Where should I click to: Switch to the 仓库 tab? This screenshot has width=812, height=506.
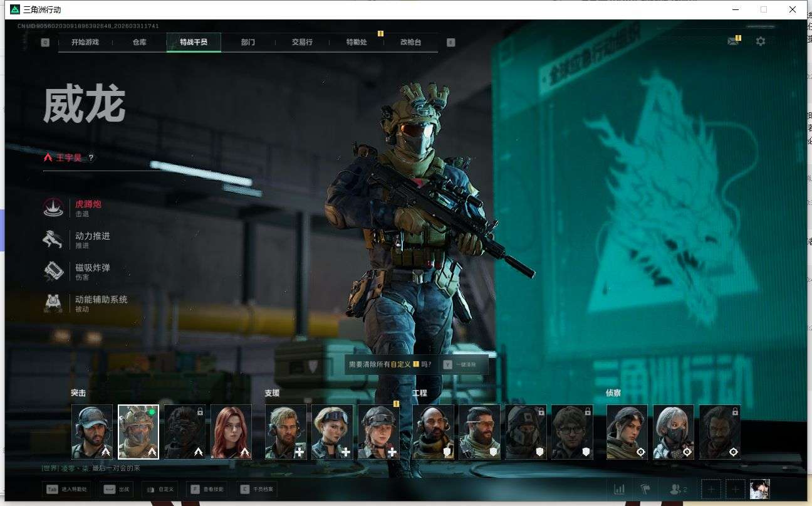tap(139, 42)
